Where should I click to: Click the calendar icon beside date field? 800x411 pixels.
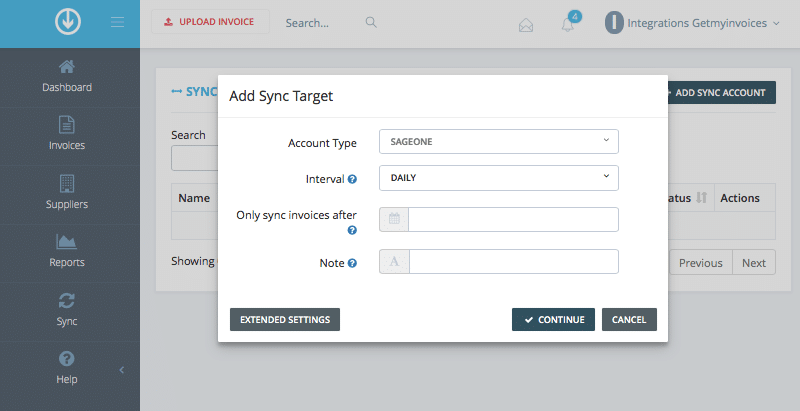point(394,219)
